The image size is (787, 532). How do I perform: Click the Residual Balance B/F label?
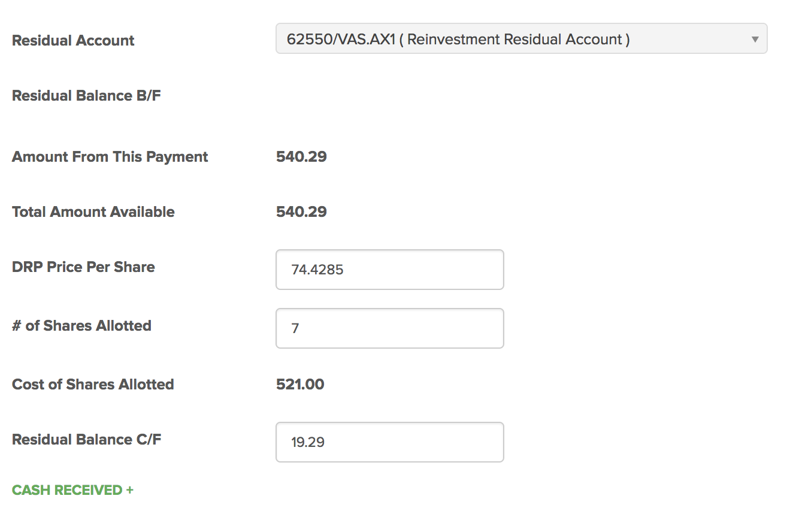tap(86, 95)
